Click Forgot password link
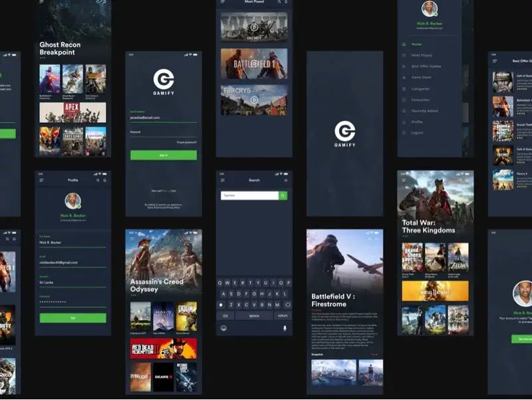Screen dimensions: 532x400 point(187,142)
